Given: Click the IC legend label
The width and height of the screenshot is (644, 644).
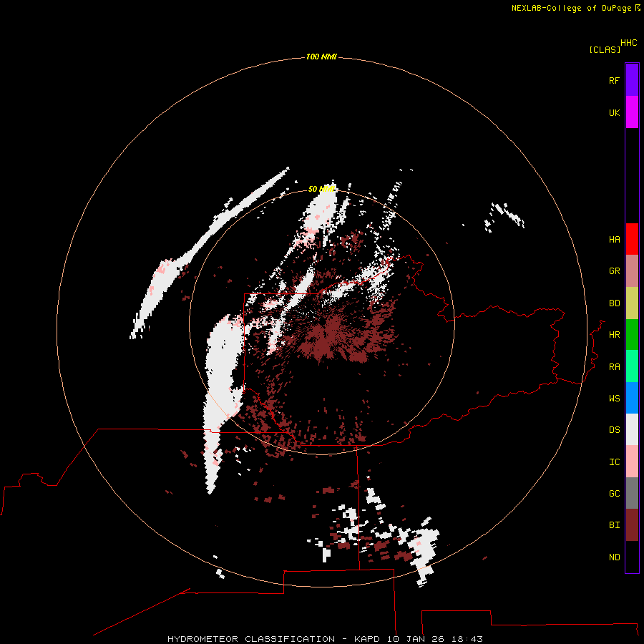Looking at the screenshot, I should point(614,462).
